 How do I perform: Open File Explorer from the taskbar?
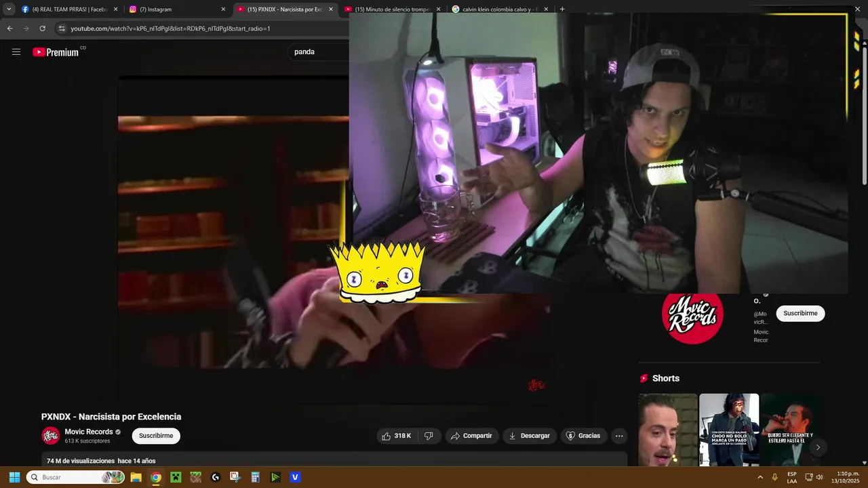pyautogui.click(x=136, y=477)
